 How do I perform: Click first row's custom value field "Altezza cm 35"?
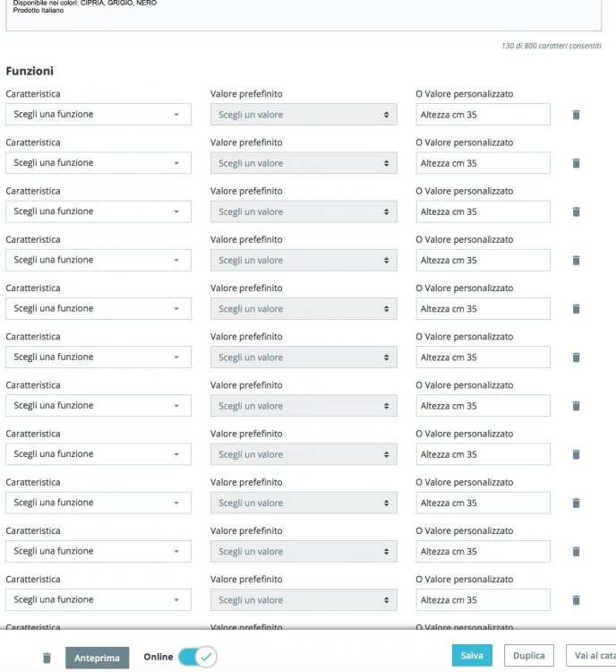[x=483, y=115]
